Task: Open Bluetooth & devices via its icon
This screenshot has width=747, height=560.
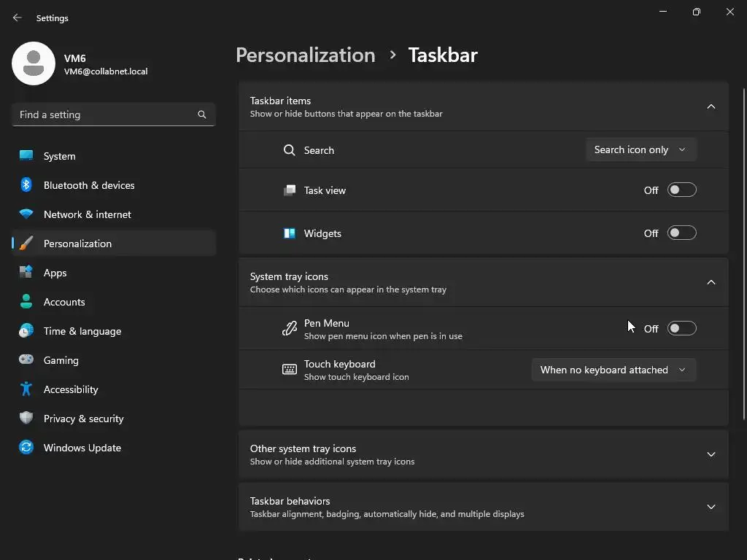Action: pyautogui.click(x=26, y=185)
